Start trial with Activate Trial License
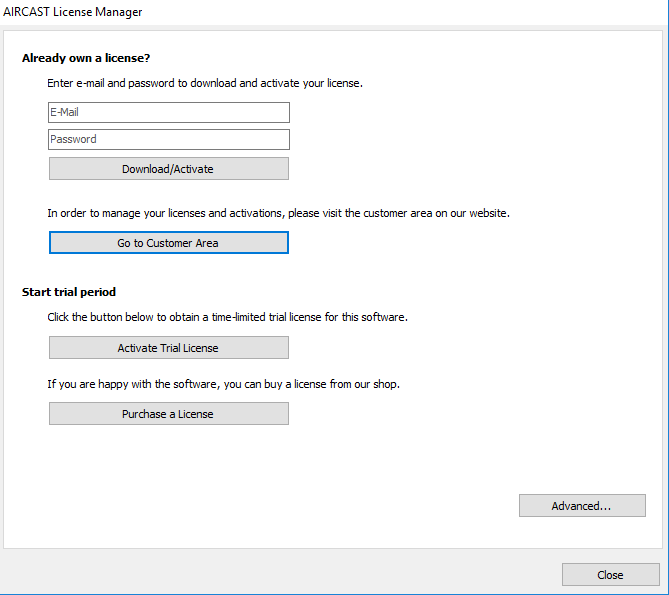 168,348
